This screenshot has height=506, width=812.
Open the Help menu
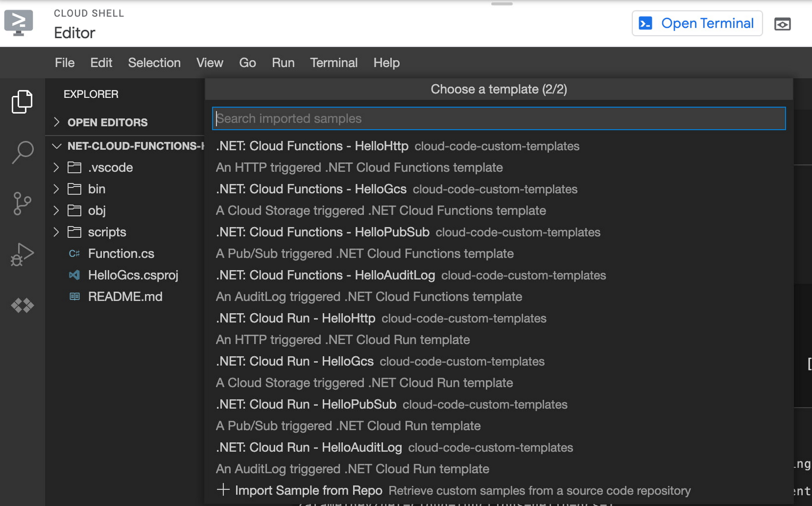pyautogui.click(x=386, y=63)
